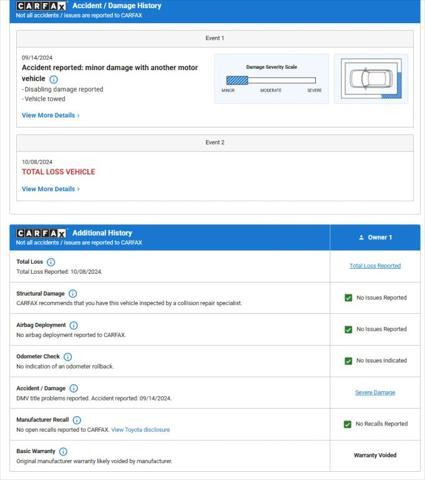Click the CARFAX logo in Additional History header
Viewport: 425px width, 480px height.
tap(41, 233)
